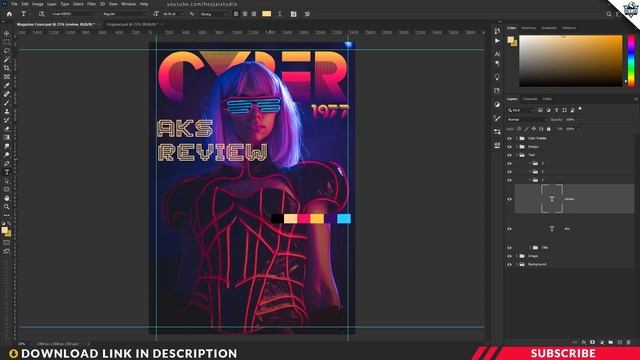The width and height of the screenshot is (640, 360).
Task: Hide the Image group layer
Action: [x=509, y=256]
